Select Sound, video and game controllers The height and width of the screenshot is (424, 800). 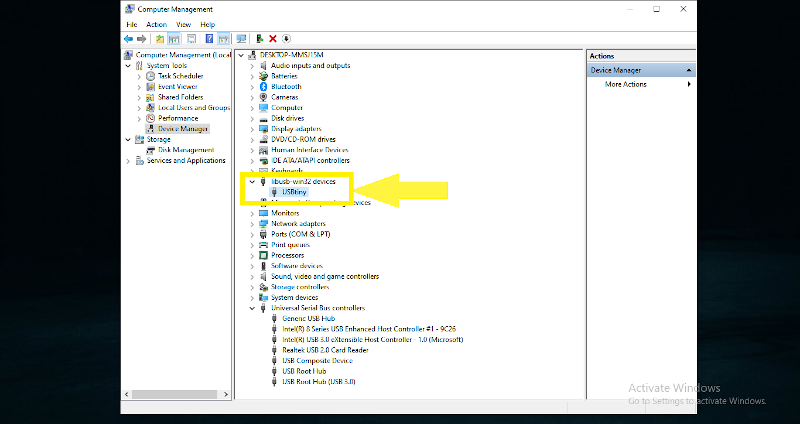click(x=324, y=277)
